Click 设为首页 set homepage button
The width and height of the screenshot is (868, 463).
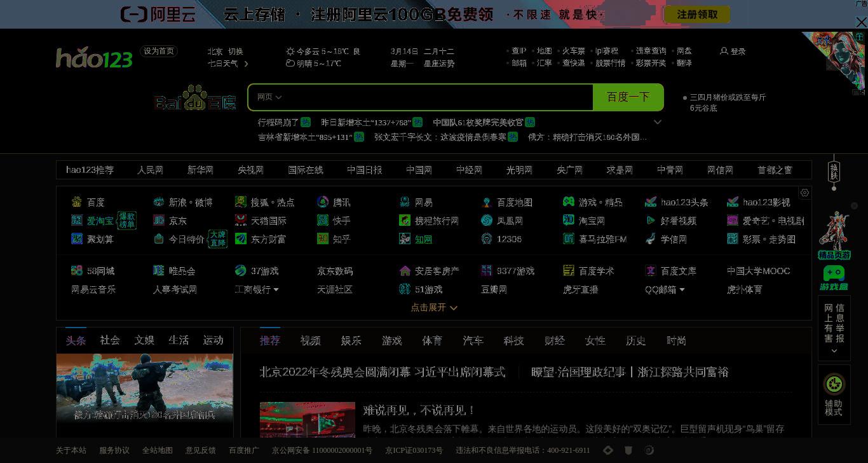(x=159, y=51)
